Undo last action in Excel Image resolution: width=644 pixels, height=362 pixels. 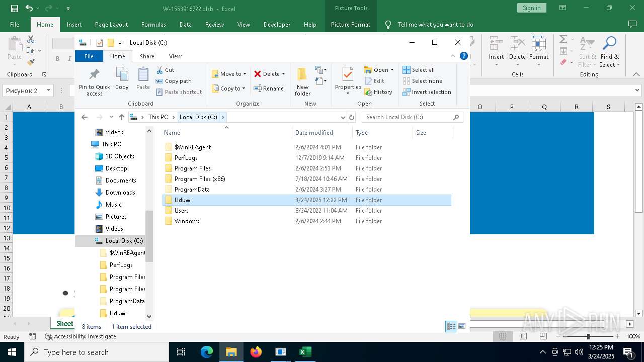point(29,9)
